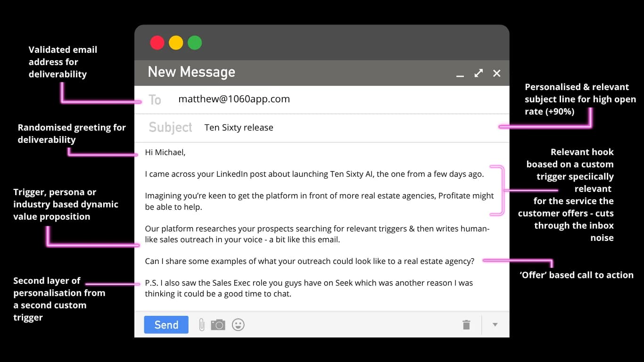Insert a photo via the camera icon
Image resolution: width=644 pixels, height=362 pixels.
(x=218, y=324)
